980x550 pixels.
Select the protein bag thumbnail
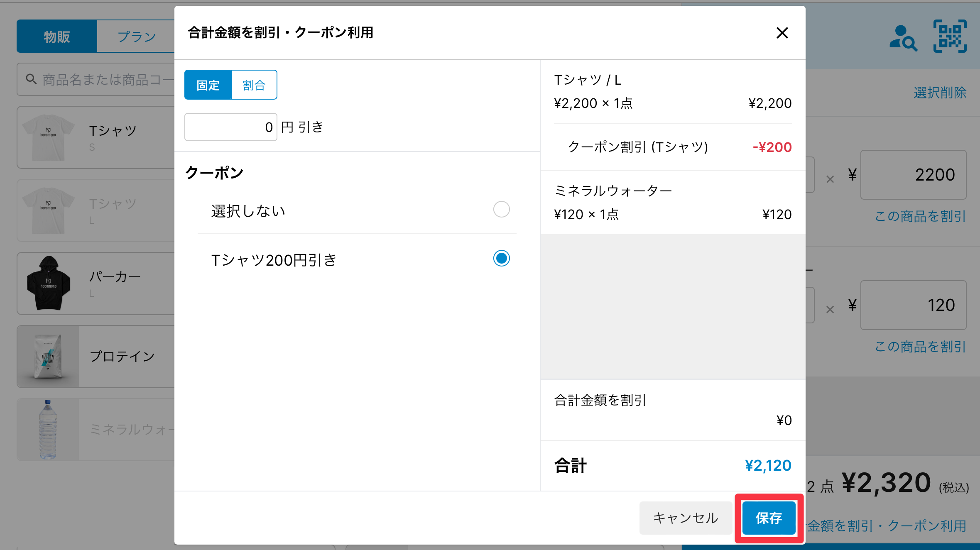tap(48, 357)
